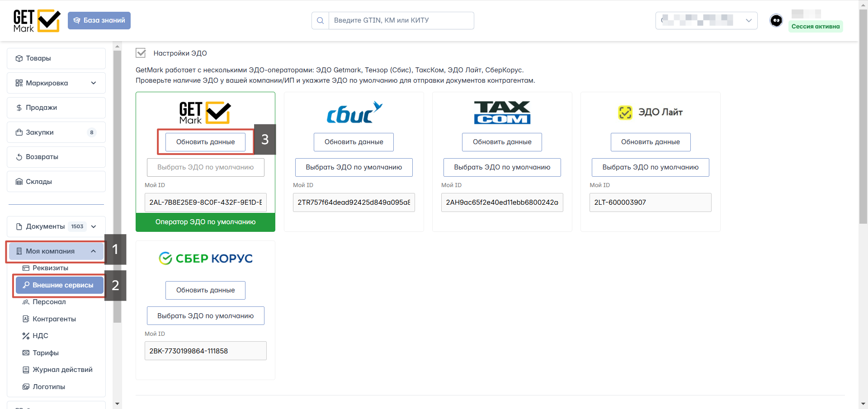Click the Сбер Корус Мой ID field
The image size is (868, 409).
[x=206, y=351]
